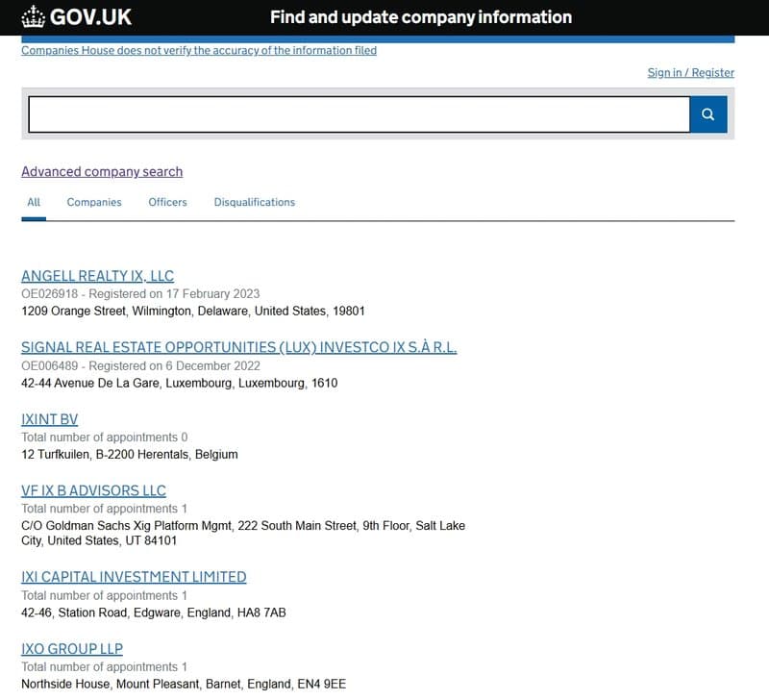The height and width of the screenshot is (700, 769).
Task: Open the Advanced company search link
Action: tap(102, 172)
